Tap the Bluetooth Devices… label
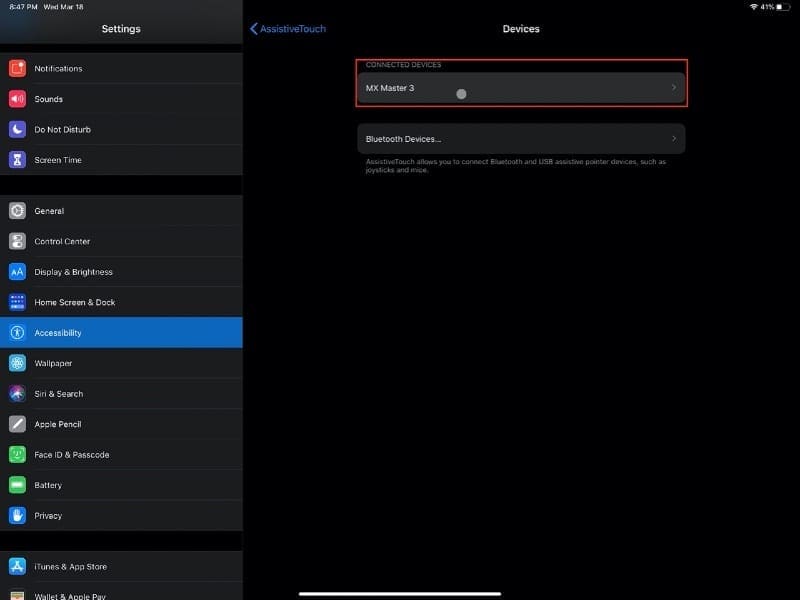The width and height of the screenshot is (800, 600). (x=403, y=139)
